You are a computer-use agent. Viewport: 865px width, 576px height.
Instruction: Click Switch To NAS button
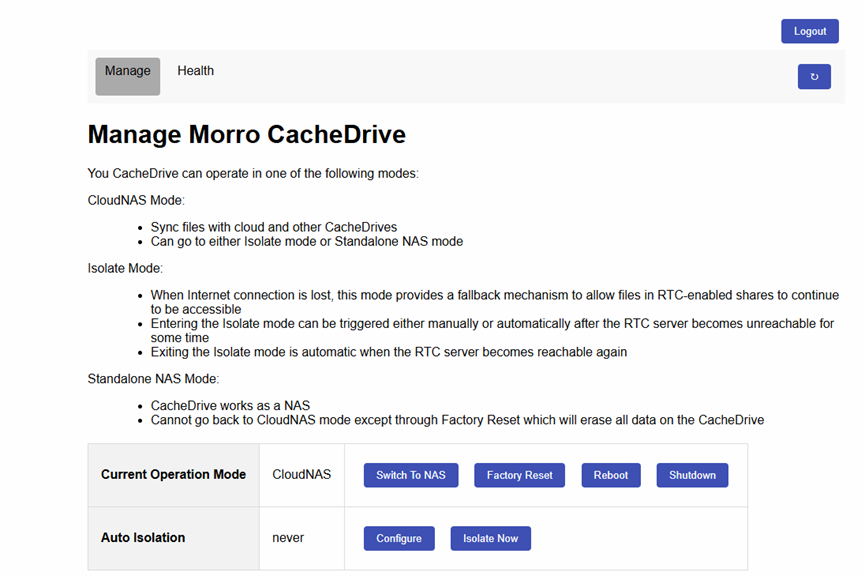click(x=410, y=475)
